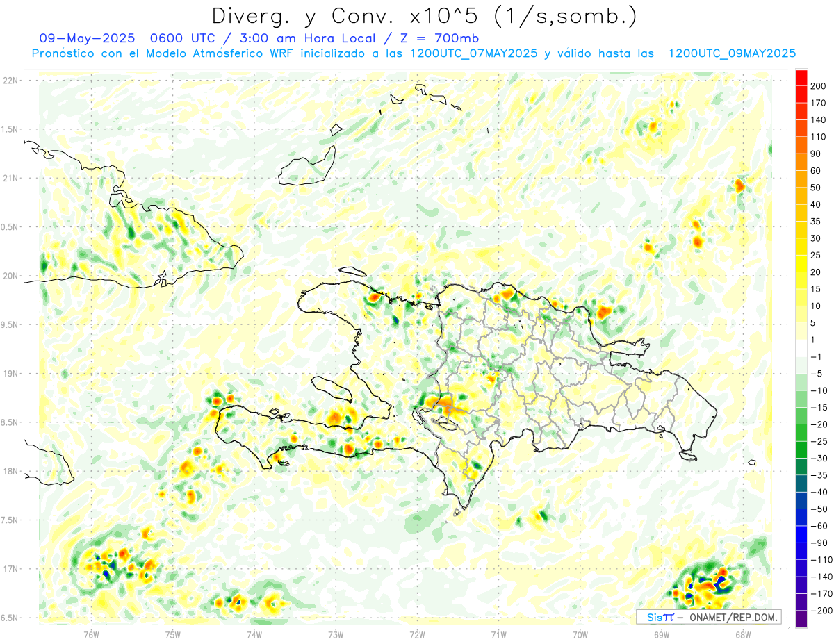Select colorbar value '35'
The image size is (834, 644).
pos(816,221)
